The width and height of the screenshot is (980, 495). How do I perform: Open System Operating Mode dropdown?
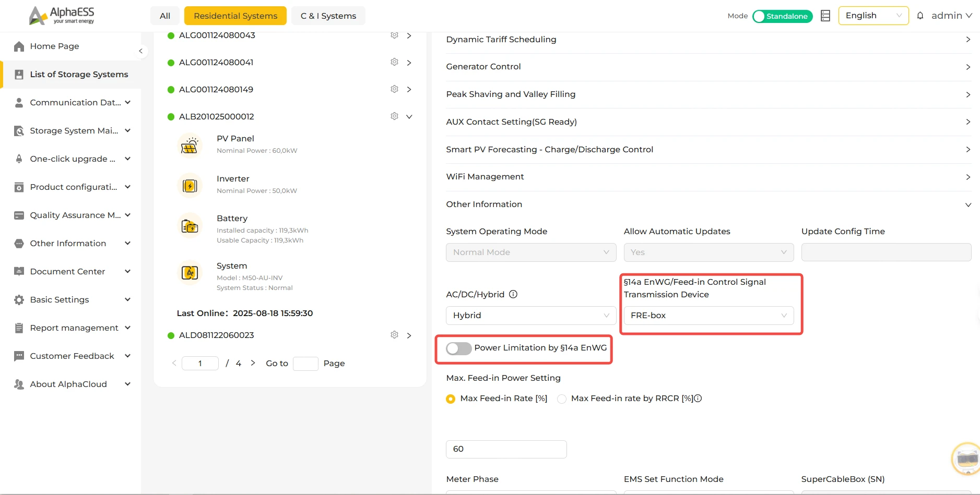pyautogui.click(x=531, y=252)
